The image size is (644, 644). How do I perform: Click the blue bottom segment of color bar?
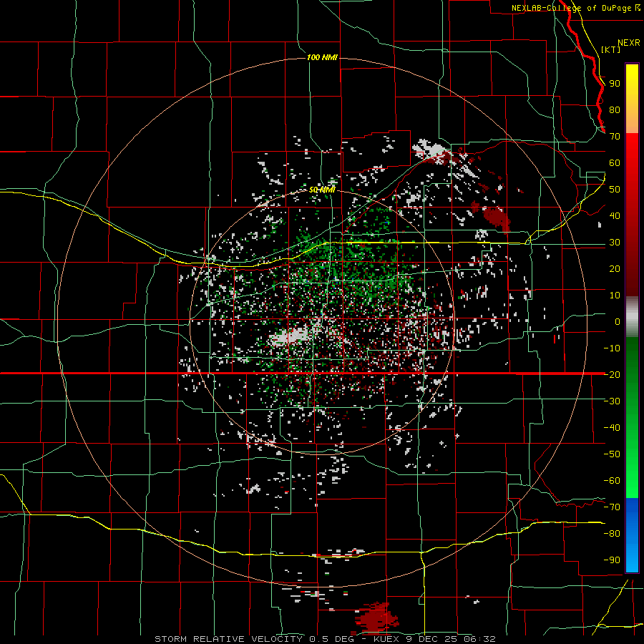pos(632,535)
